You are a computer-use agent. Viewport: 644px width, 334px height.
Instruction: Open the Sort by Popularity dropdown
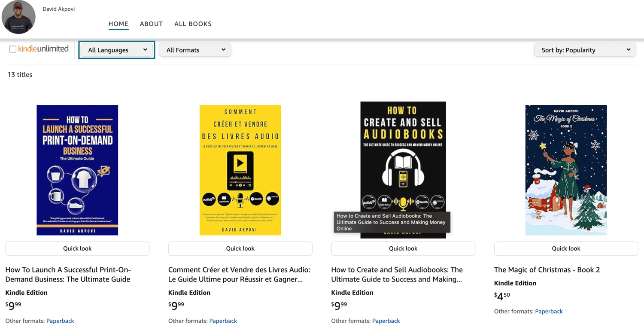[x=585, y=50]
